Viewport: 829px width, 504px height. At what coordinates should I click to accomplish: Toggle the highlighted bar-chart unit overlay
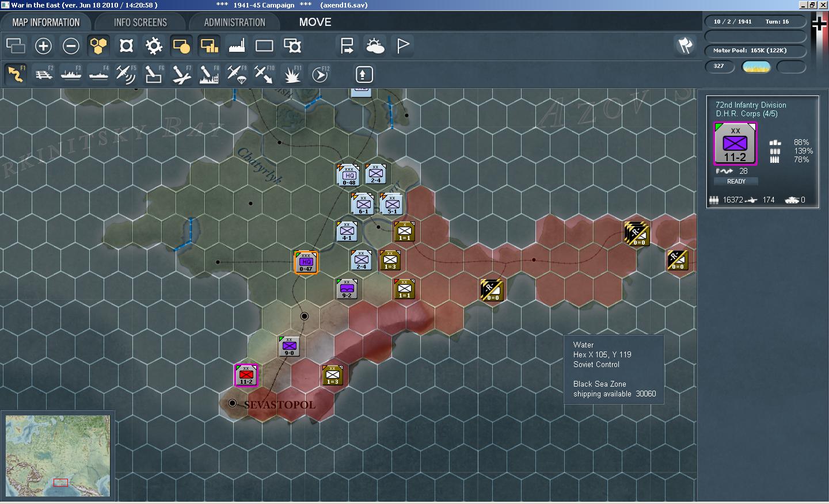click(x=209, y=46)
